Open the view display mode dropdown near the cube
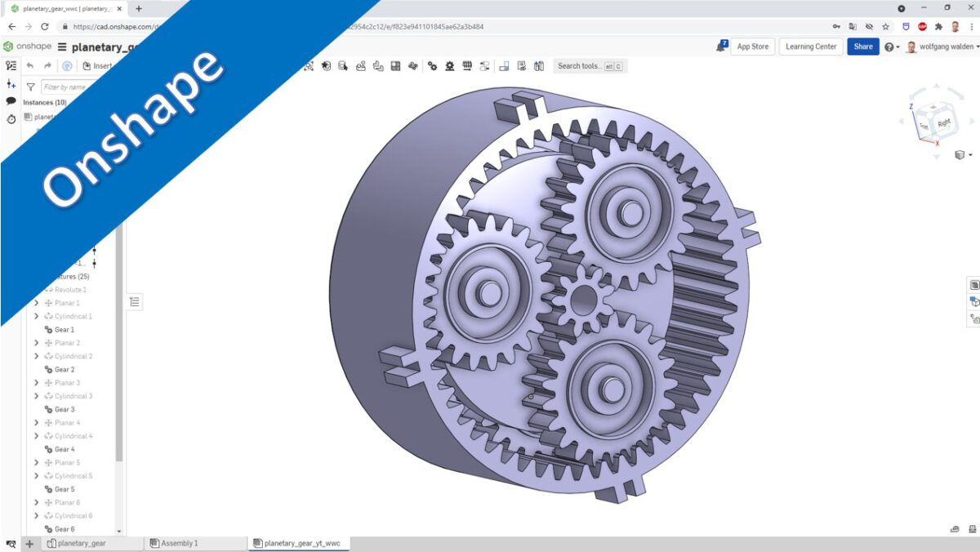Screen dimensions: 980x552 point(962,155)
